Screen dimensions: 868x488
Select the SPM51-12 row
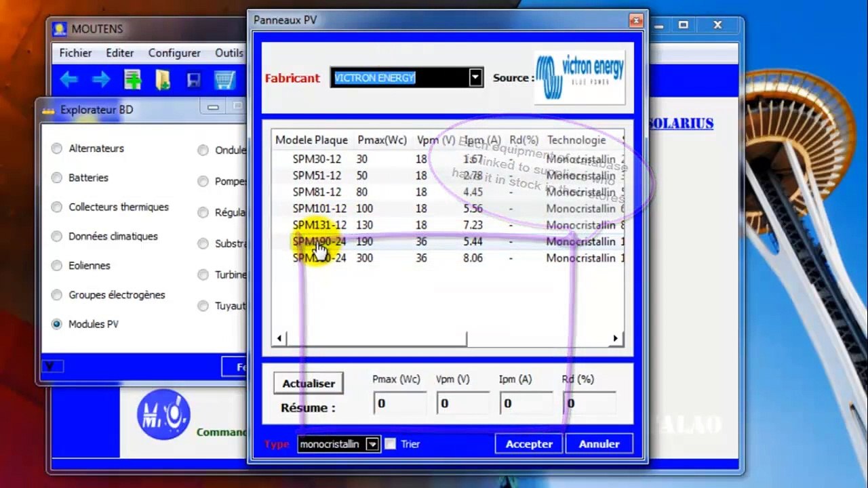tap(448, 176)
